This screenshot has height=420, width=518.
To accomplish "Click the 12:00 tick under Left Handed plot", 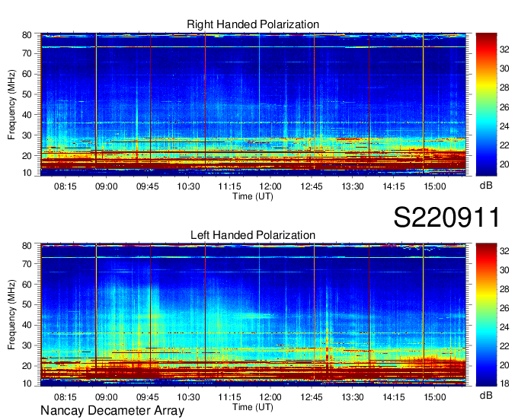I will pos(270,397).
